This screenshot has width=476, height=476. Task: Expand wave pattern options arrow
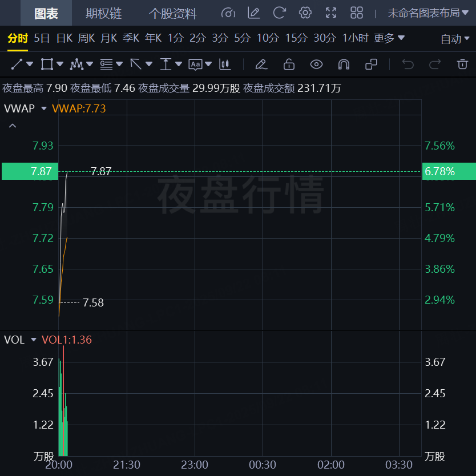pyautogui.click(x=90, y=64)
